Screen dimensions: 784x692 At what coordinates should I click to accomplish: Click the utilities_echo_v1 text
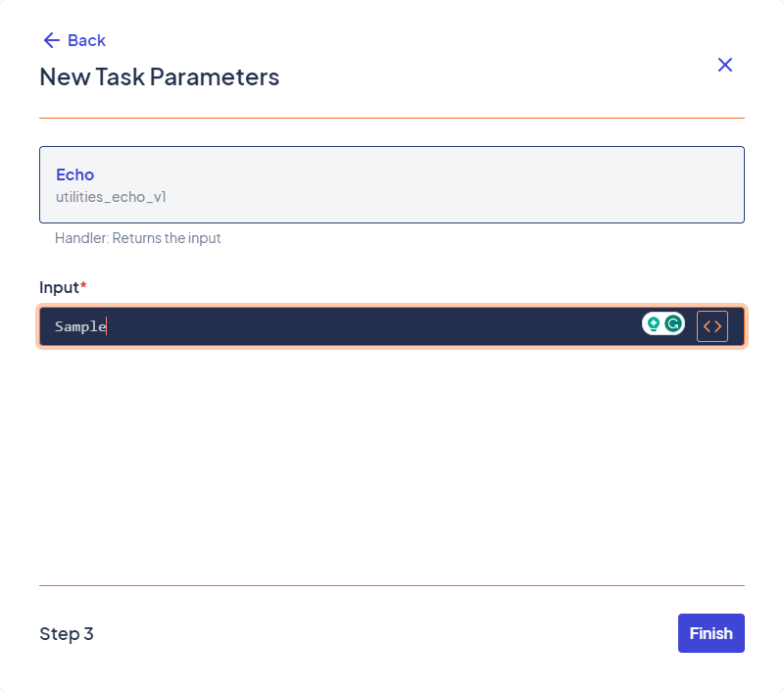click(111, 197)
